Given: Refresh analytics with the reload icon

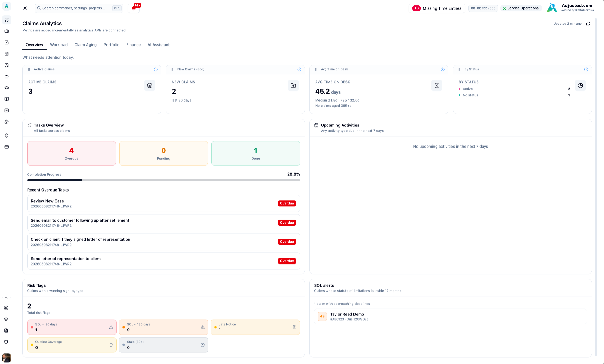Looking at the screenshot, I should pos(588,24).
